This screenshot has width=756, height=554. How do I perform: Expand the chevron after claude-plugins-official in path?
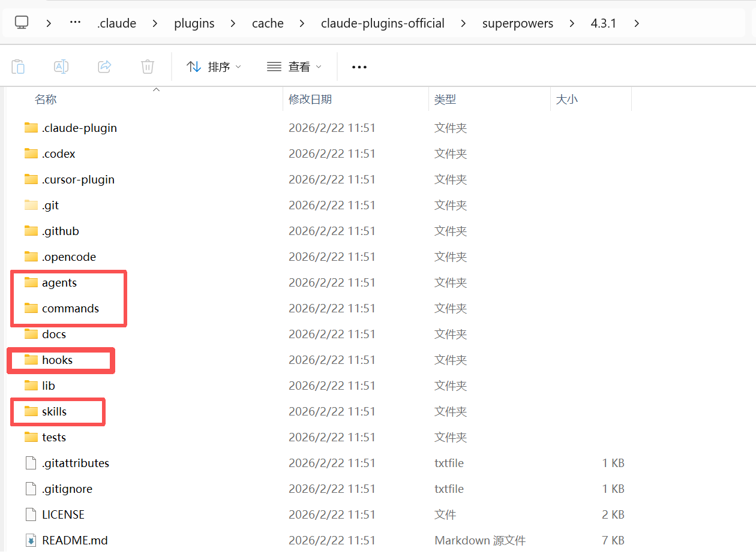463,23
